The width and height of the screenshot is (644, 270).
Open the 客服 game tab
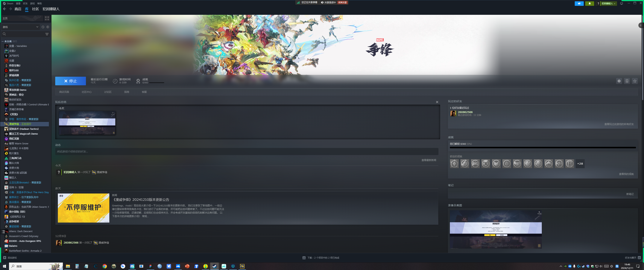144,92
